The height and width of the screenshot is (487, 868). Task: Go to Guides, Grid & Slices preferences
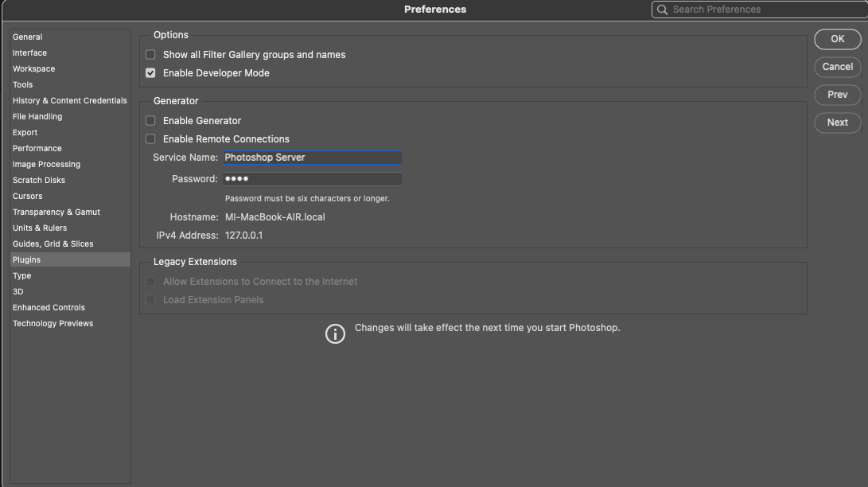[x=53, y=243]
